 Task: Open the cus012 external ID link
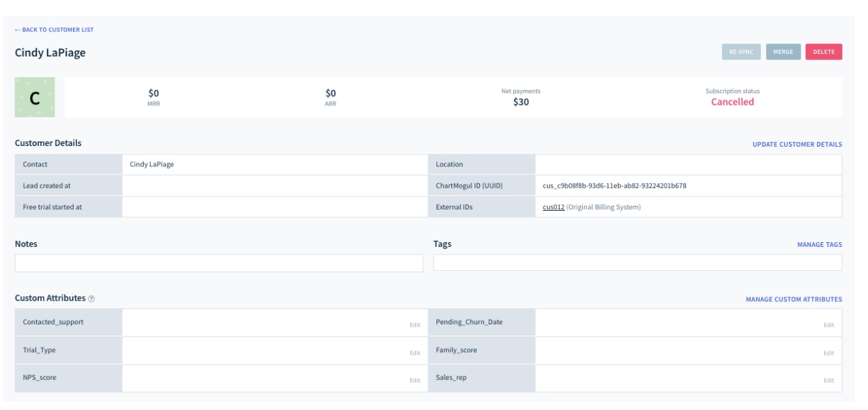552,207
